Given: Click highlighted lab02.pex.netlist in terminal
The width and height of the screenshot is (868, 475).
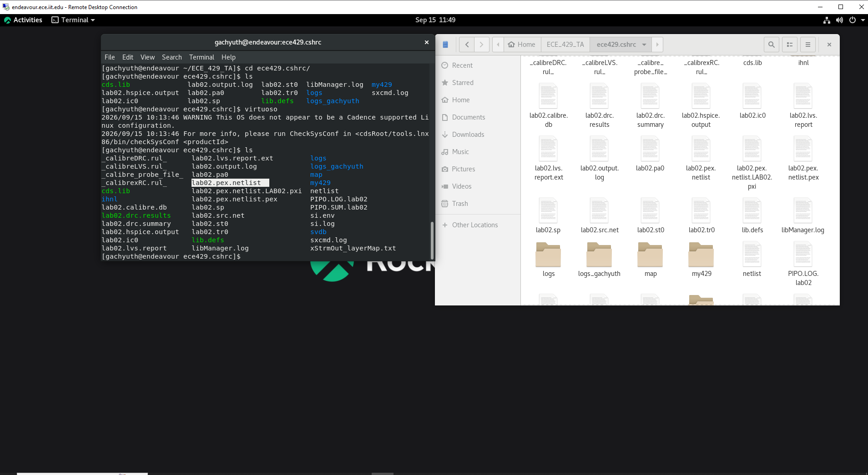Looking at the screenshot, I should (x=230, y=183).
